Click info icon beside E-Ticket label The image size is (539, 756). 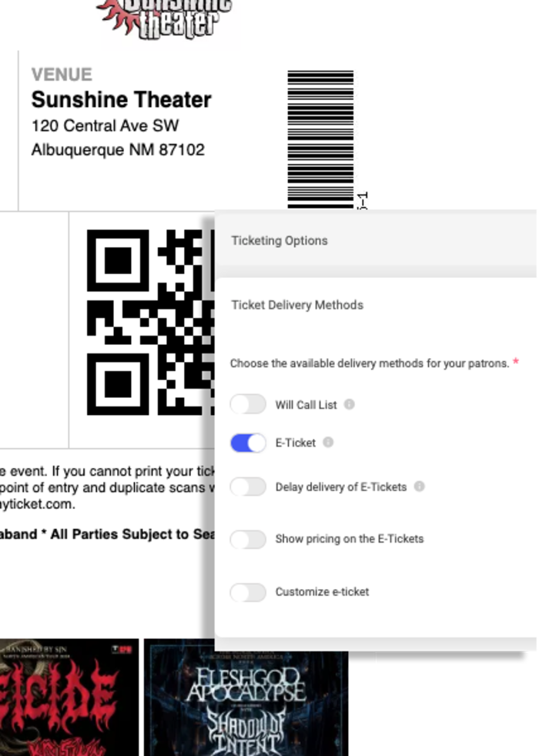click(328, 442)
